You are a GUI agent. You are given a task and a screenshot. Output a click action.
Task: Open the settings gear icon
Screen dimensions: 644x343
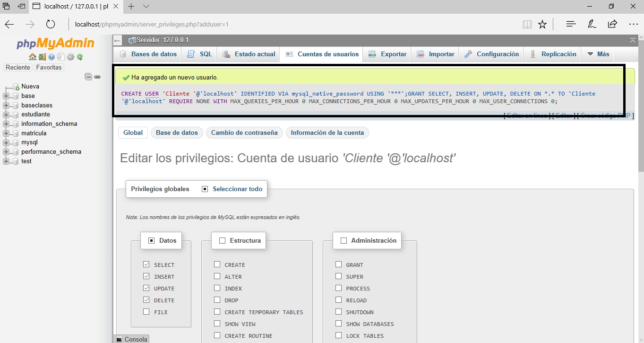(70, 57)
